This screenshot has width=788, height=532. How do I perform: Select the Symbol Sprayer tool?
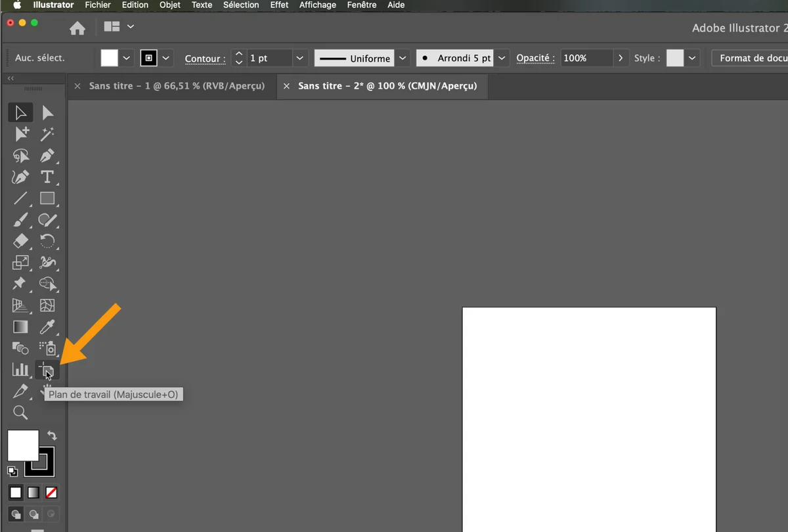click(x=47, y=348)
